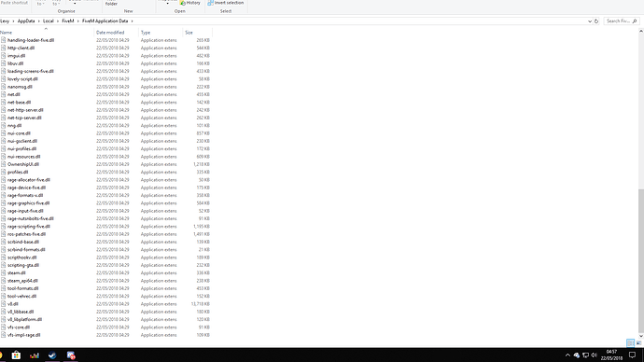Click the file icon next to nng.dll
This screenshot has width=644, height=362.
click(4, 126)
